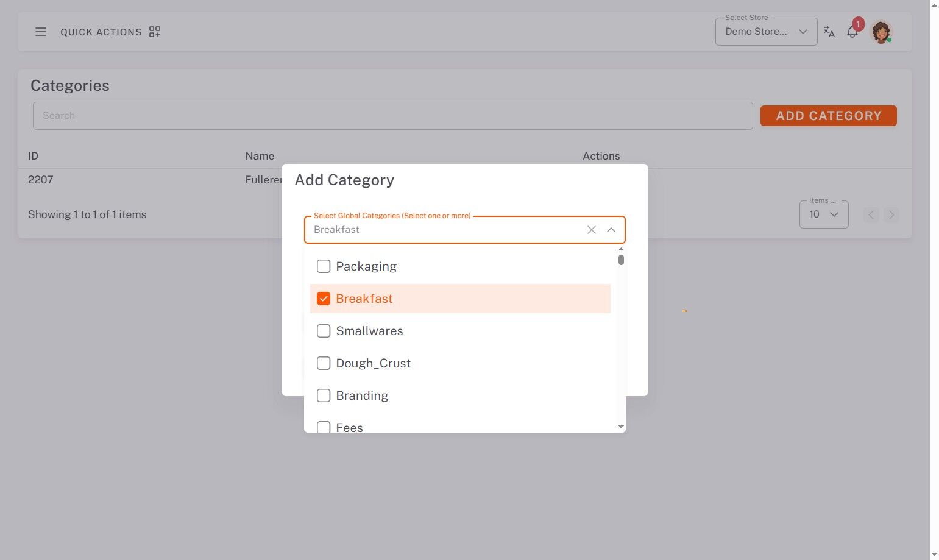Expand the Select Store dropdown
939x560 pixels.
(766, 32)
